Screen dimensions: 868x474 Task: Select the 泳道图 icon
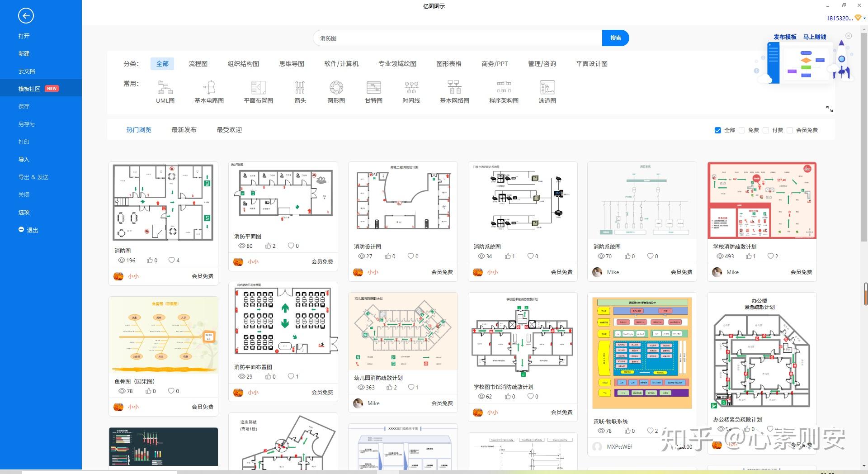coord(547,87)
